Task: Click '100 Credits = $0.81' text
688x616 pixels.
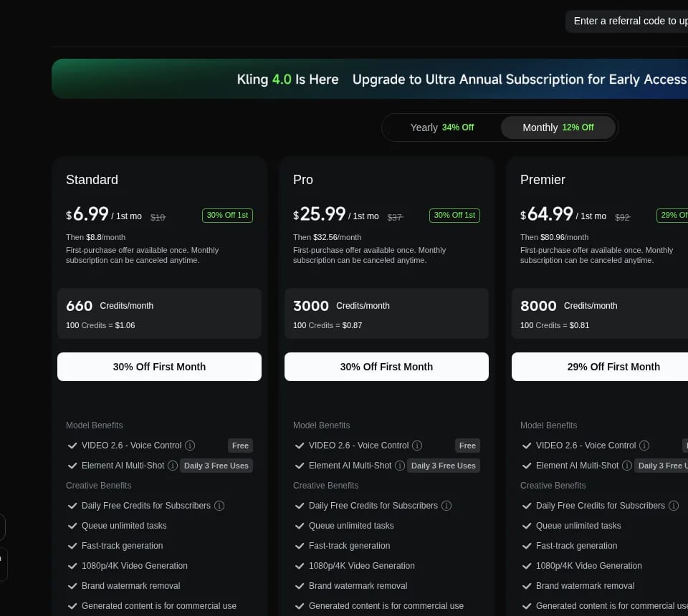Action: [x=555, y=325]
